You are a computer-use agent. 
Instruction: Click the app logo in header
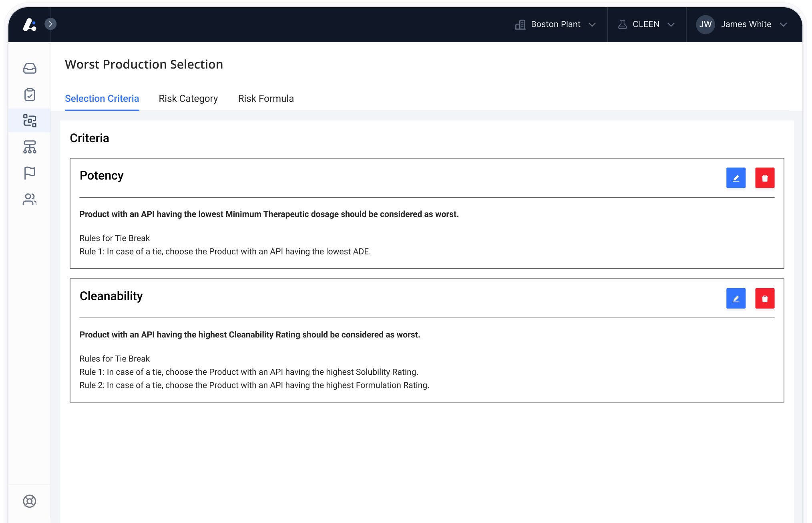point(30,24)
